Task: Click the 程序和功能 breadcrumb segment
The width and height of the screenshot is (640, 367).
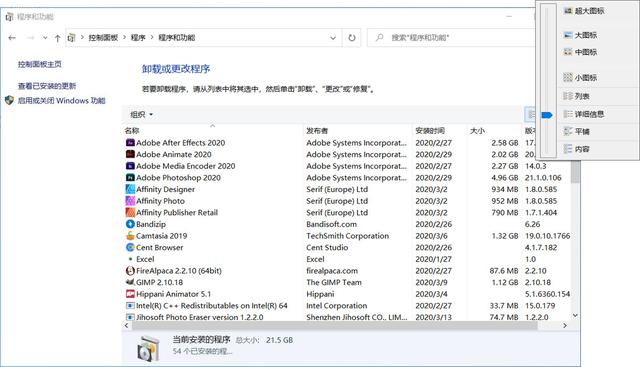Action: (x=177, y=38)
